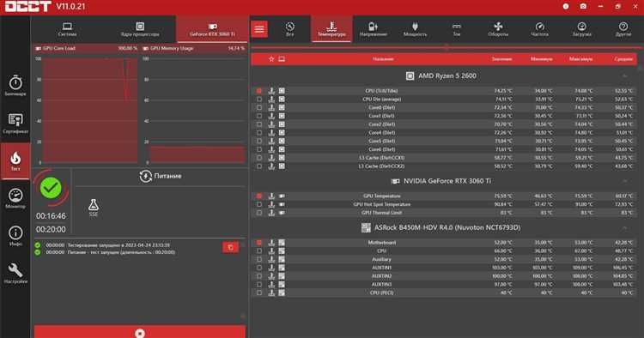Select the Температура sensors tab
The height and width of the screenshot is (338, 644).
[331, 29]
